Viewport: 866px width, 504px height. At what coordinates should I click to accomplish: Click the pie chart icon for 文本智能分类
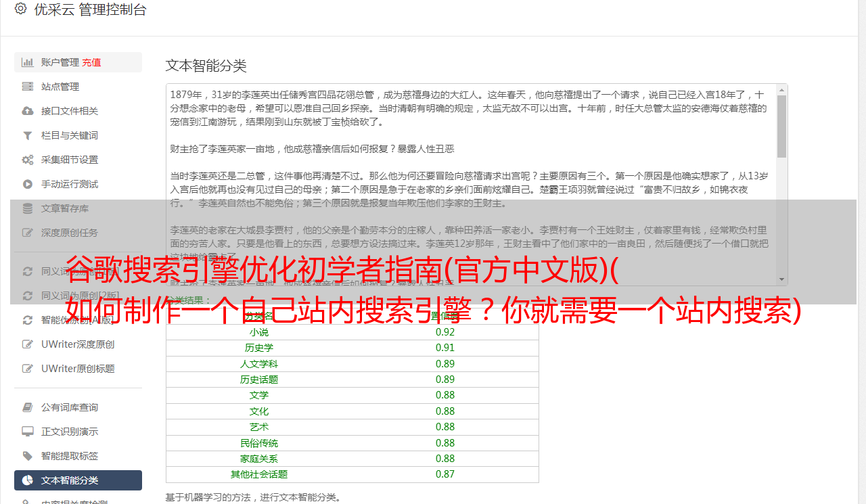point(28,480)
